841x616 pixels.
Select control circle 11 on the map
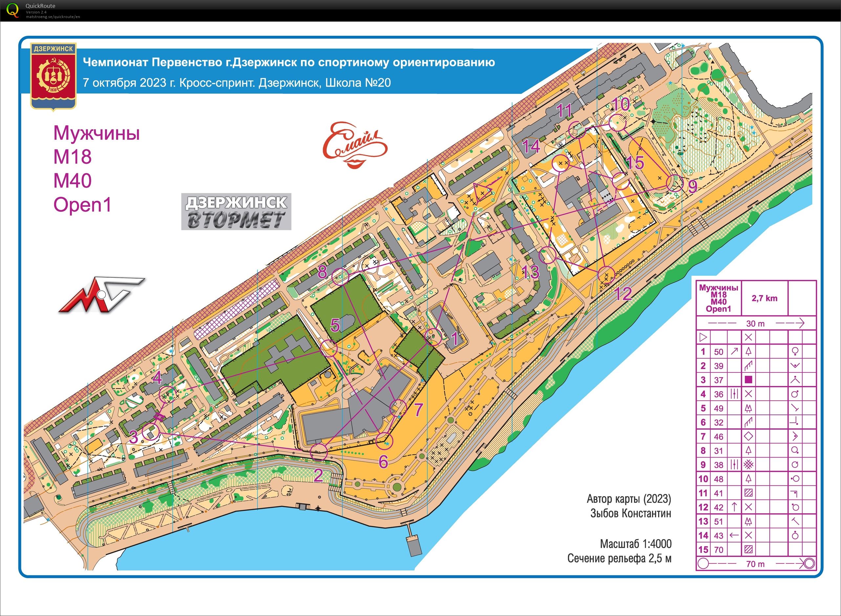click(x=576, y=129)
